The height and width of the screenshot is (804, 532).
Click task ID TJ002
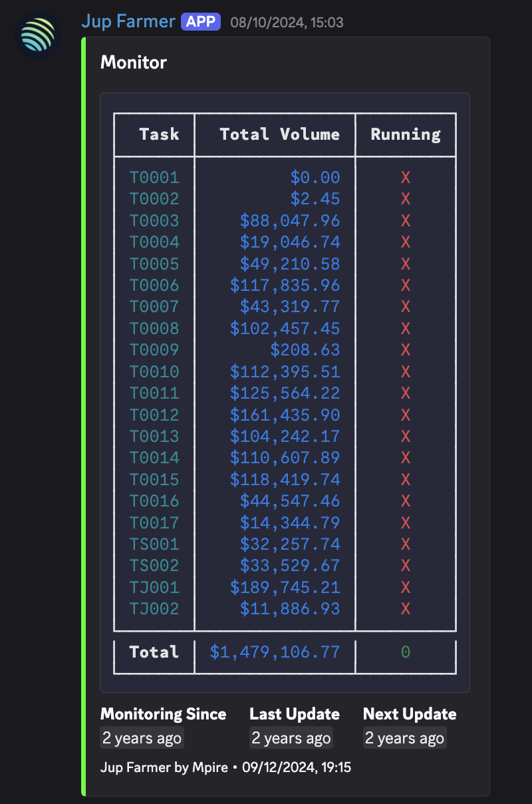tap(154, 608)
